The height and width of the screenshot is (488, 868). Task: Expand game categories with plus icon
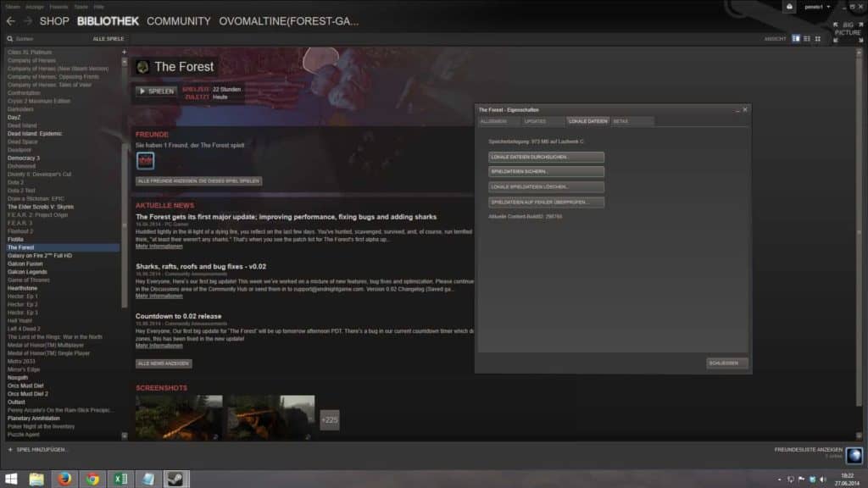[124, 52]
